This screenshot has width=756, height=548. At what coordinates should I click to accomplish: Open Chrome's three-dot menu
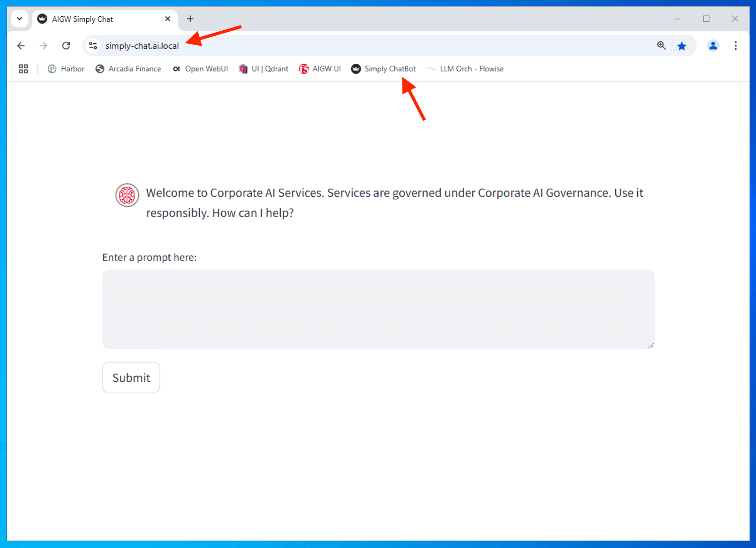735,46
